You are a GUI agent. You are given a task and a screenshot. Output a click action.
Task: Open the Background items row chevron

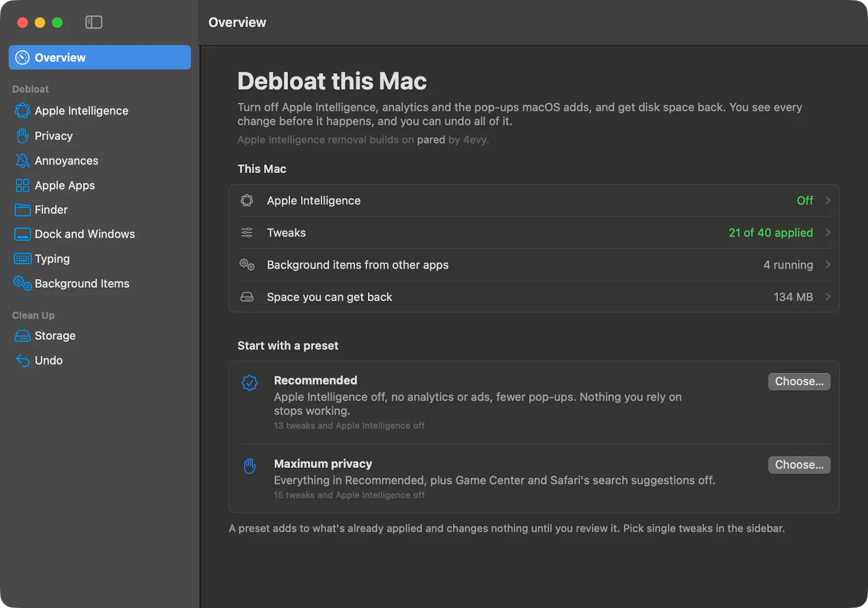coord(828,264)
